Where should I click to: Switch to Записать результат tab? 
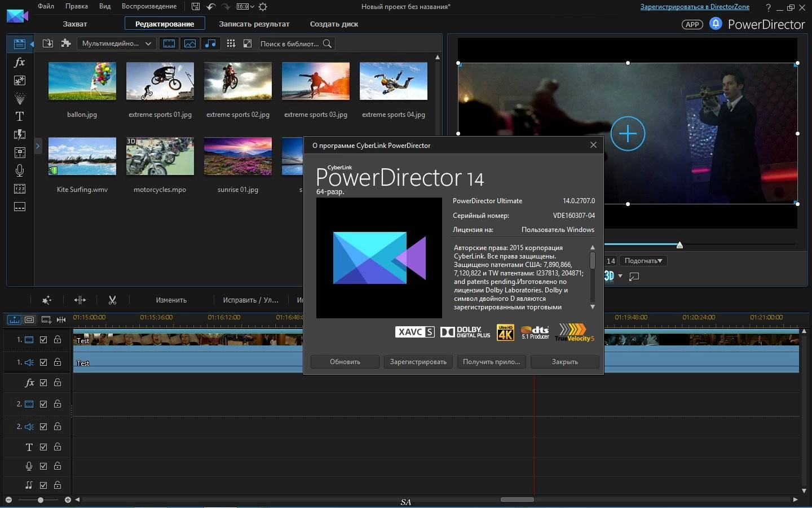click(254, 24)
